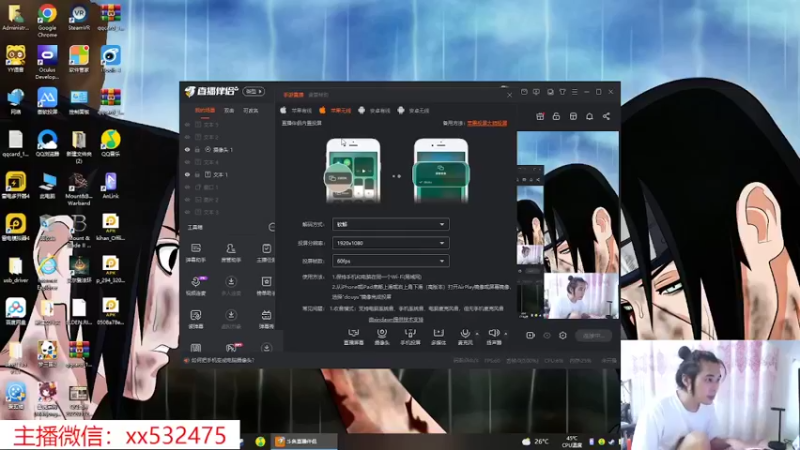Toggle visibility of layer 文本 2
Viewport: 800px width, 450px height.
[x=187, y=137]
